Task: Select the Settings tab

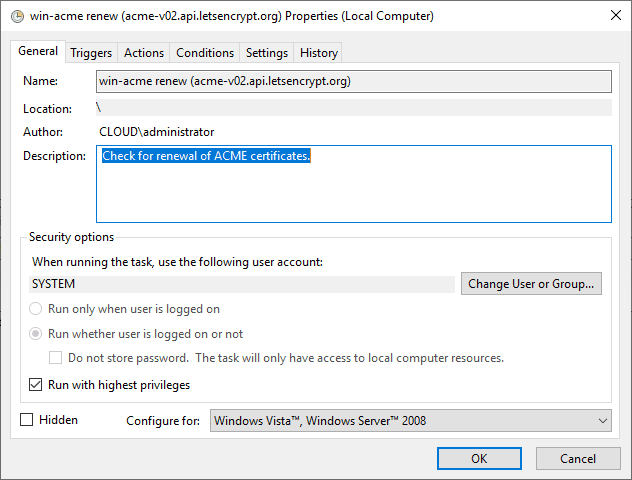Action: tap(267, 53)
